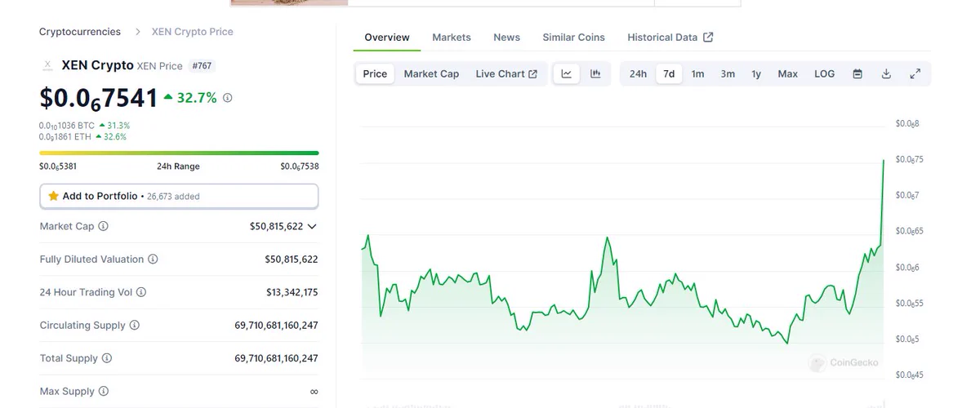This screenshot has width=980, height=408.
Task: Set chart range to Max
Action: pyautogui.click(x=787, y=73)
